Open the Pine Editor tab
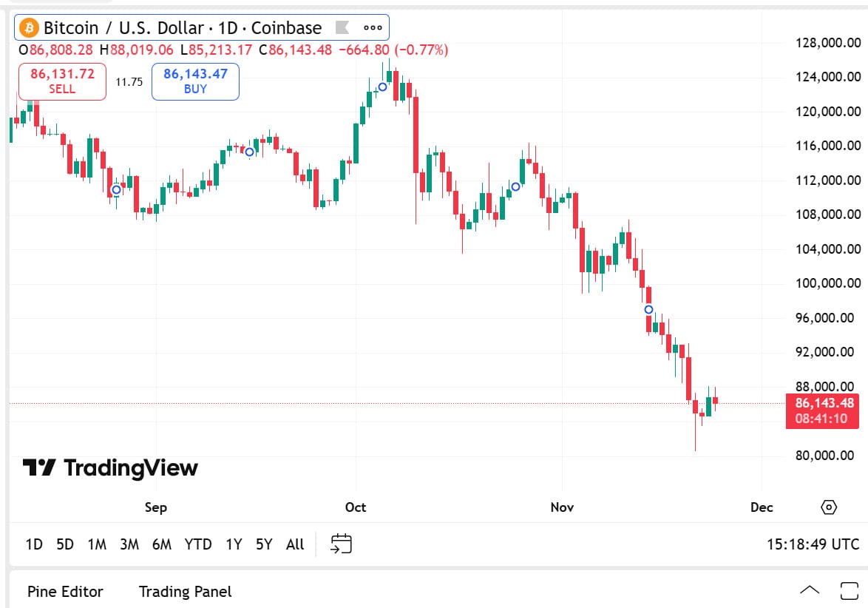868x608 pixels. pos(65,592)
